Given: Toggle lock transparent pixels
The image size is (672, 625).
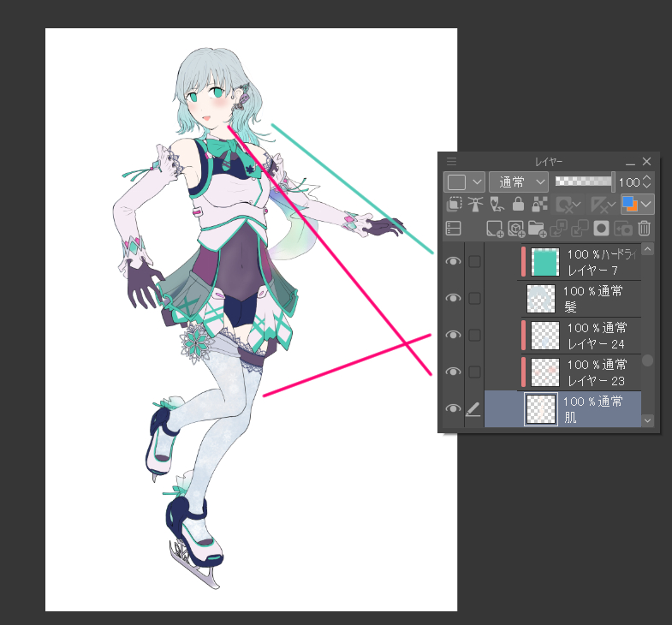Looking at the screenshot, I should point(539,205).
